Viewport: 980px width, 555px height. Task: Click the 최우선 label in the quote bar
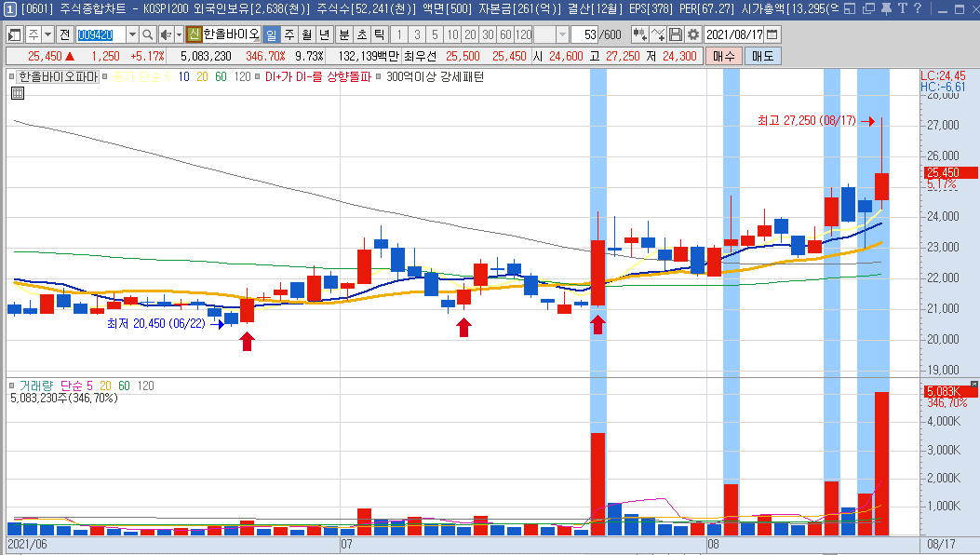[x=420, y=56]
